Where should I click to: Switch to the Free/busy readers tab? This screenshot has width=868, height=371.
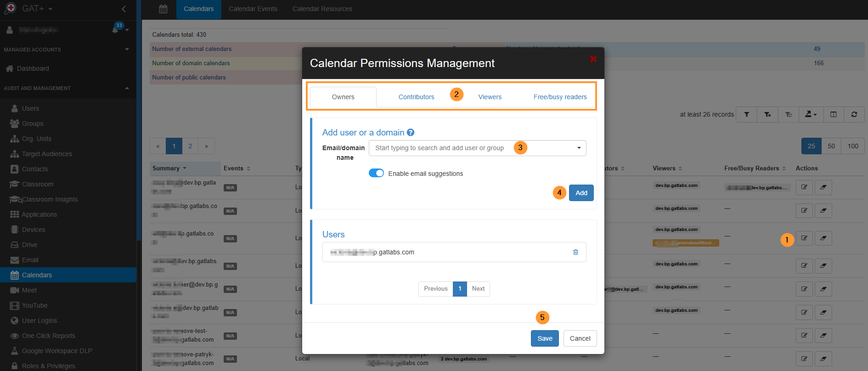[560, 97]
